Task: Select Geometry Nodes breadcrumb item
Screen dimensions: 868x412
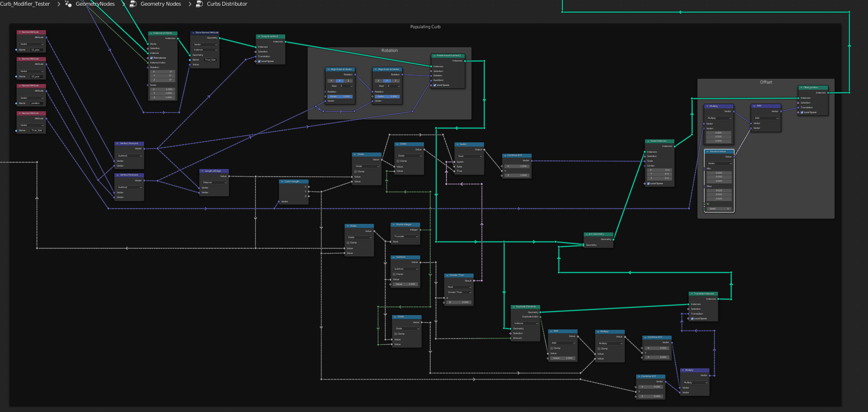Action: pos(161,4)
